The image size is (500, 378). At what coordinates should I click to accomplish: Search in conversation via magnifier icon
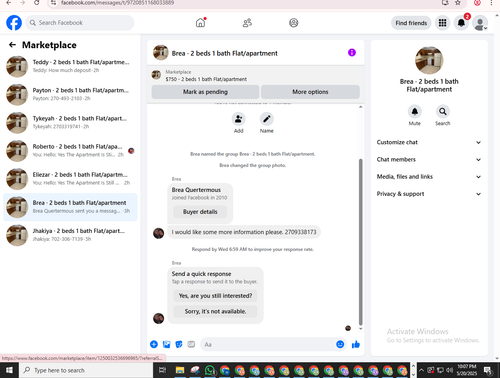(442, 111)
